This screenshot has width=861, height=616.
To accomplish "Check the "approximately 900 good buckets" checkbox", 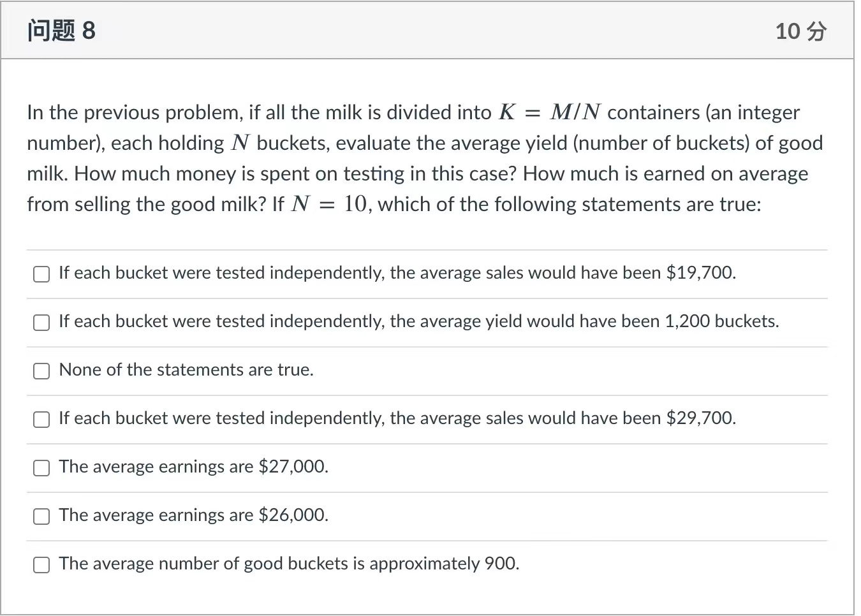I will coord(41,564).
